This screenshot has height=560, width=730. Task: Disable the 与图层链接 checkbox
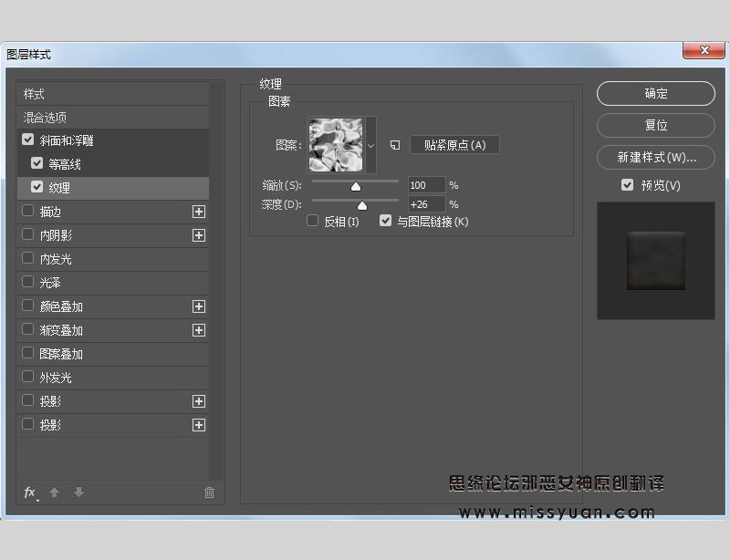click(x=385, y=221)
